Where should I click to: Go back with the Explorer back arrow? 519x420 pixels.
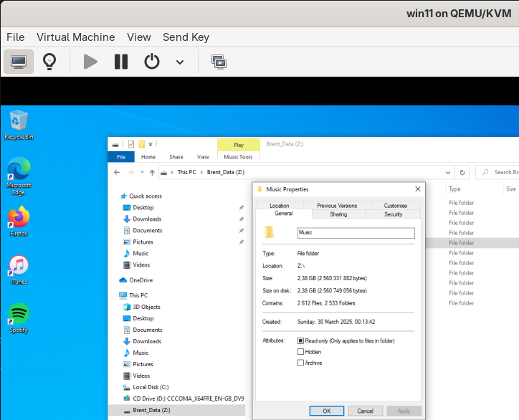[117, 172]
